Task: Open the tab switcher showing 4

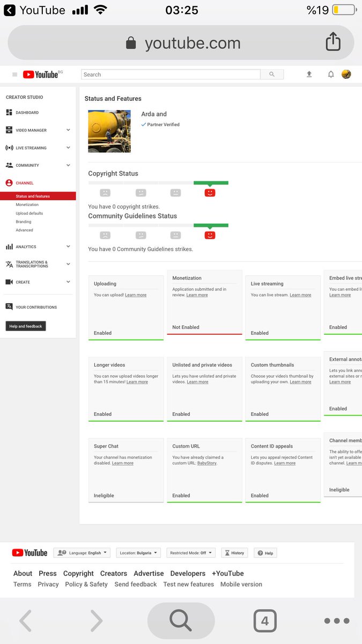Action: tap(265, 621)
